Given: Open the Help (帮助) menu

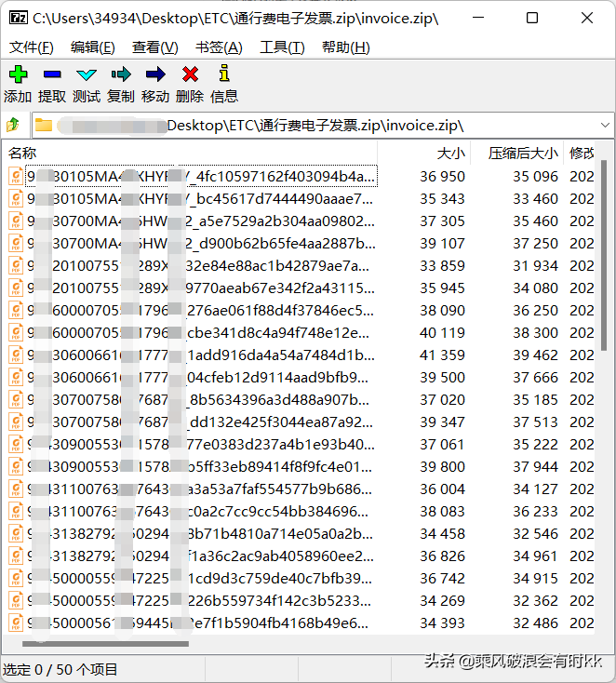Looking at the screenshot, I should point(345,47).
